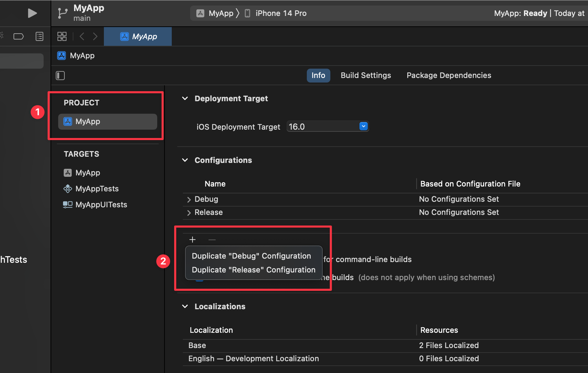Switch to the Build Settings tab
This screenshot has height=373, width=588.
coord(366,76)
